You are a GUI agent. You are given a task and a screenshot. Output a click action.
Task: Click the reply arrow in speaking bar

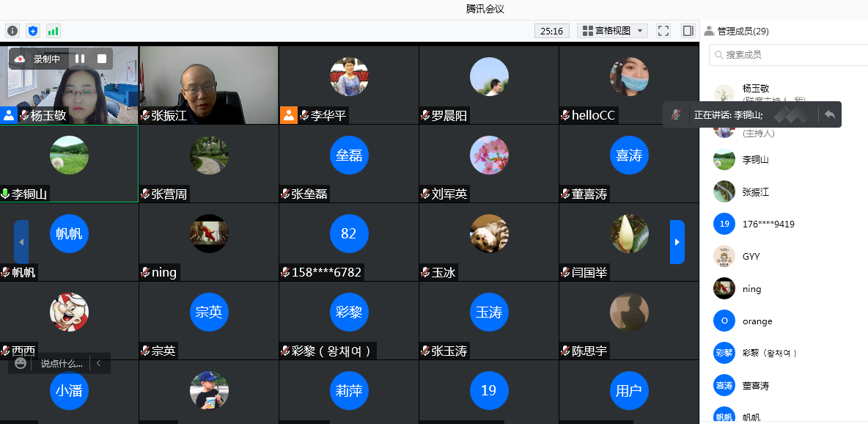(829, 114)
